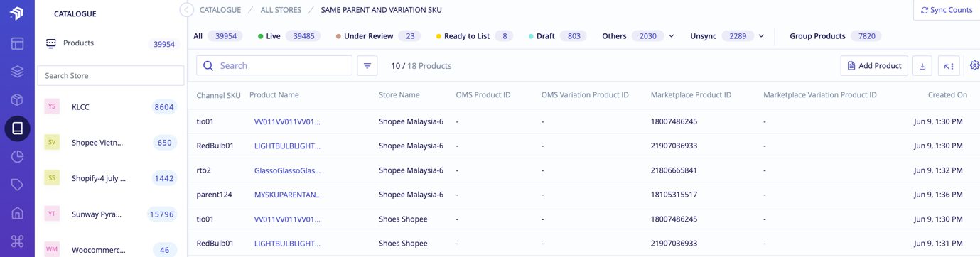Open the command symbol icon in sidebar
Image resolution: width=980 pixels, height=257 pixels.
17,241
